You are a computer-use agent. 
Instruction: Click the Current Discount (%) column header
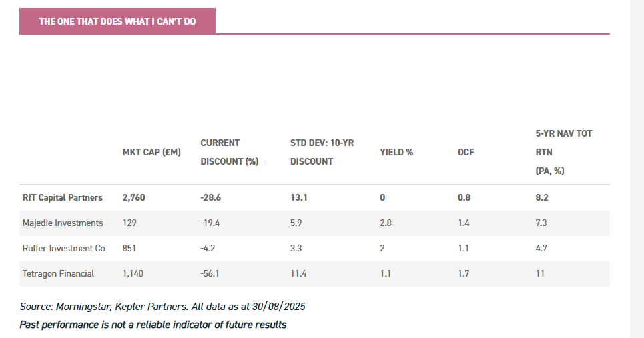pos(229,152)
